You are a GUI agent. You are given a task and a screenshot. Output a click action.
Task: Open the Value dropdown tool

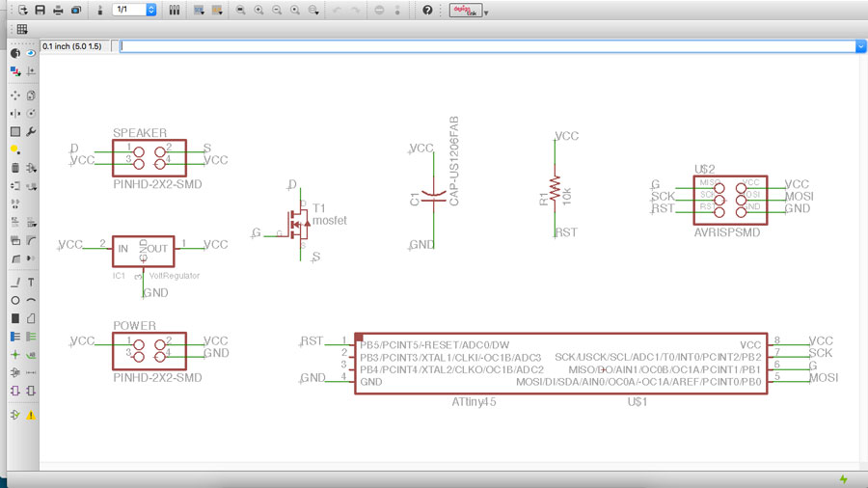[x=31, y=223]
